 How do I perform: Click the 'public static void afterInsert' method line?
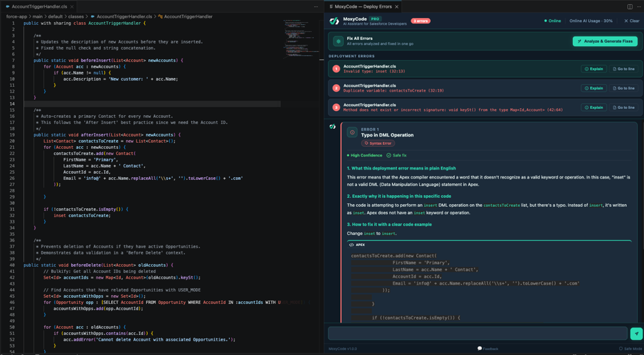click(107, 135)
